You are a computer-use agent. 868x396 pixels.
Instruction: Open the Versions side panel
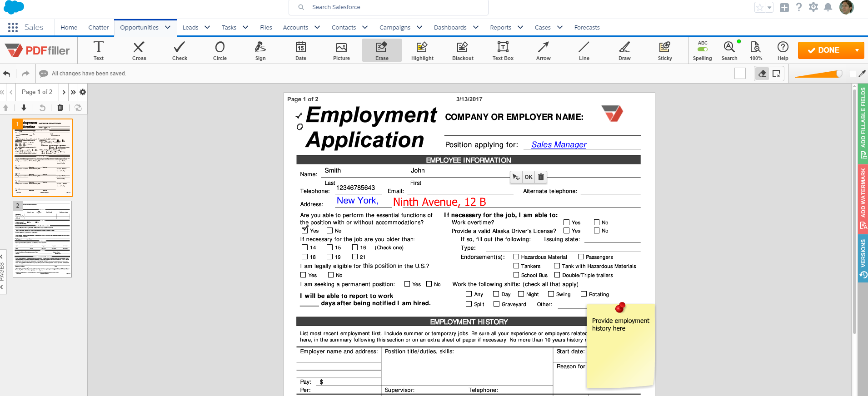pos(863,258)
